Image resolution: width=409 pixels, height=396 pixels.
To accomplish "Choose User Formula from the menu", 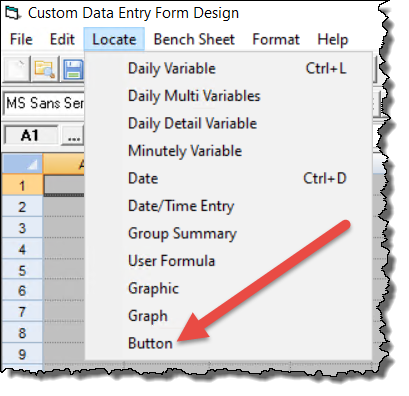I will [x=229, y=261].
